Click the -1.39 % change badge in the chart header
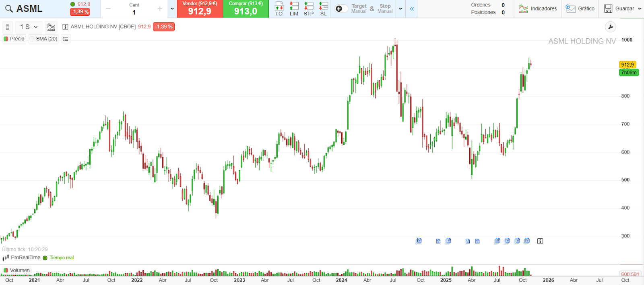644x285 pixels. point(164,27)
